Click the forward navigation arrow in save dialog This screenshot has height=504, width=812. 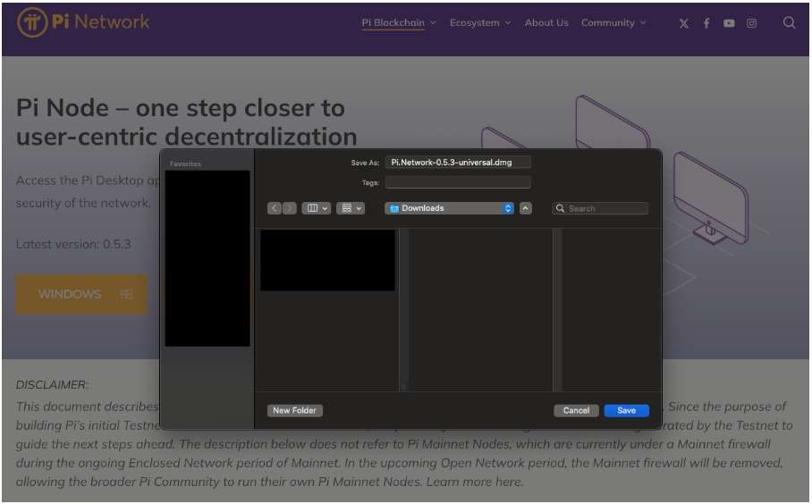pyautogui.click(x=289, y=208)
